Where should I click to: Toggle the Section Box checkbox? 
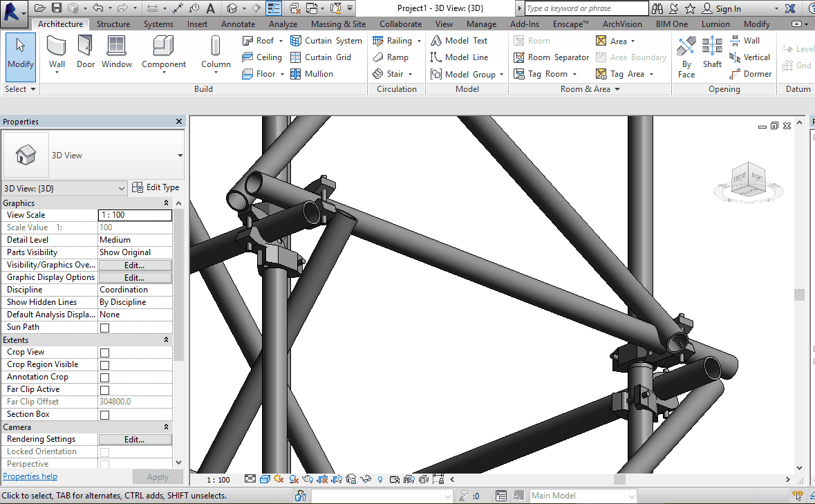click(105, 415)
